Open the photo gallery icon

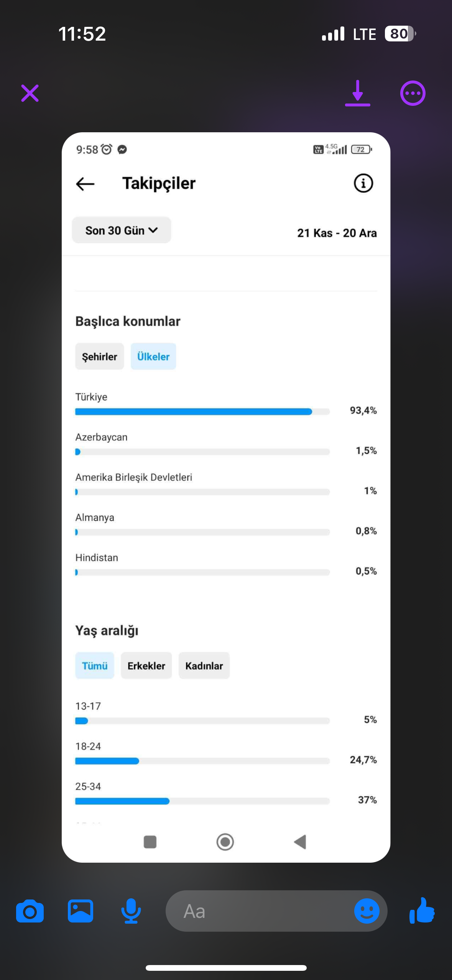[x=81, y=911]
